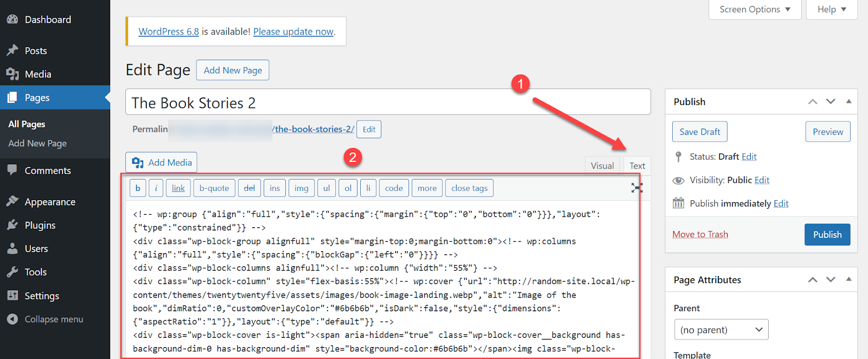Move Page Attributes panel down

coord(831,280)
